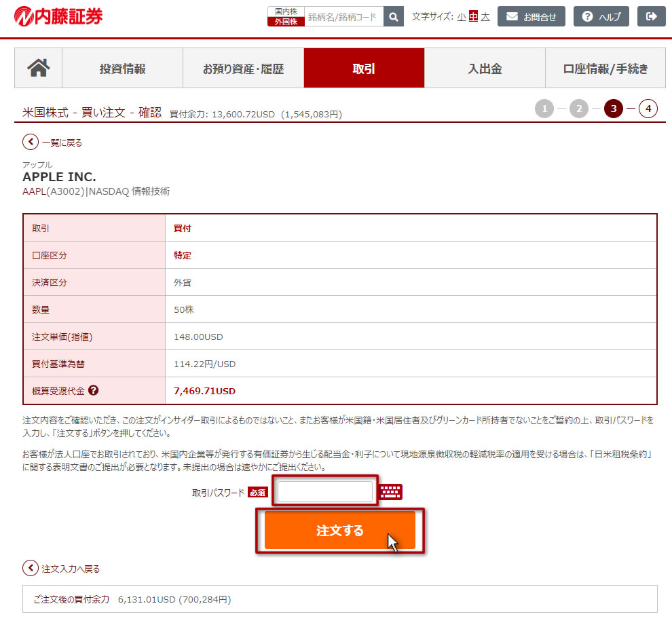
Task: Set font size to 小
Action: click(x=462, y=17)
